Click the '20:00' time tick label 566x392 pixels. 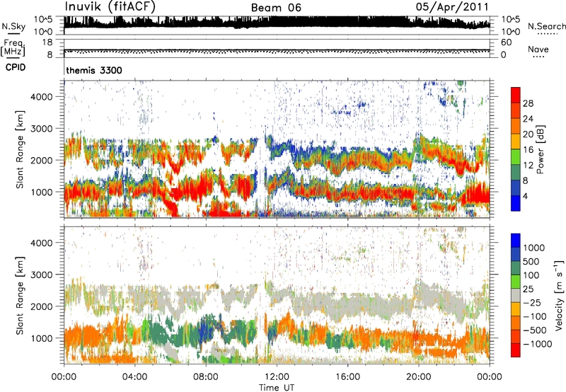coord(418,377)
